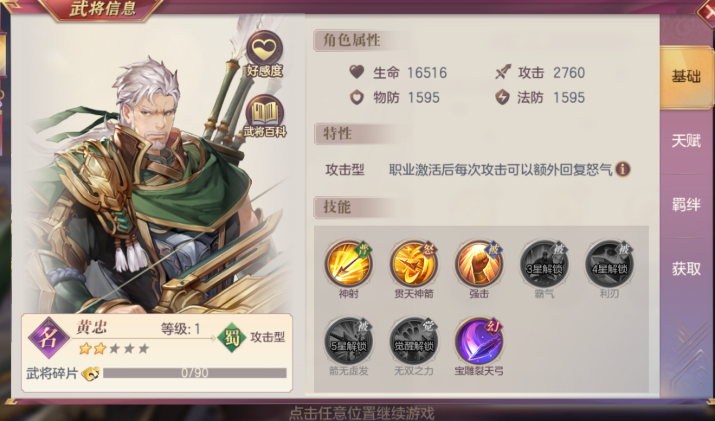
Task: Open the 好感度 heart icon
Action: 264,50
